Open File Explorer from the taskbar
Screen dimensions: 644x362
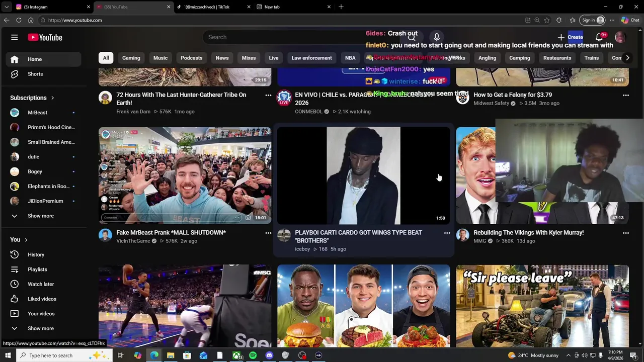171,355
